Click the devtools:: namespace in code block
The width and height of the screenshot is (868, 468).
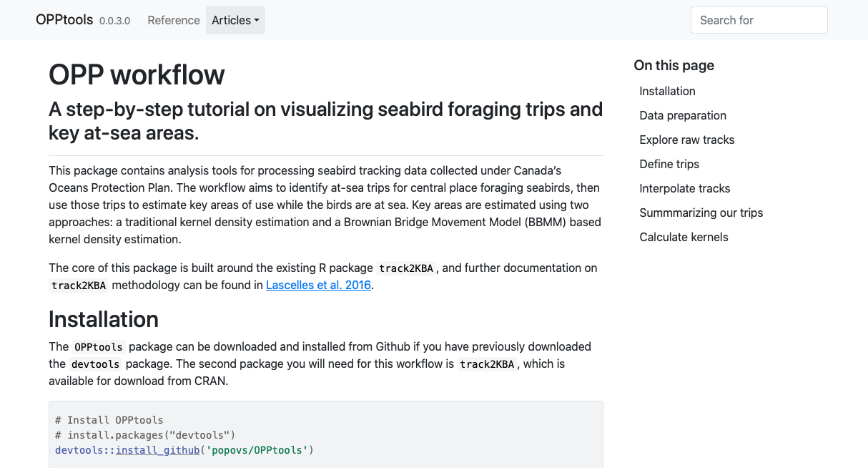point(84,450)
